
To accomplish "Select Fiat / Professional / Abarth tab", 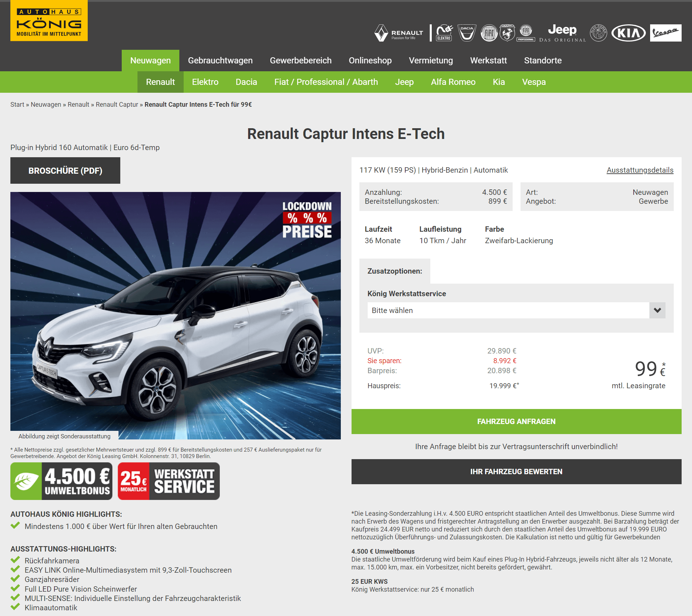I will 326,82.
